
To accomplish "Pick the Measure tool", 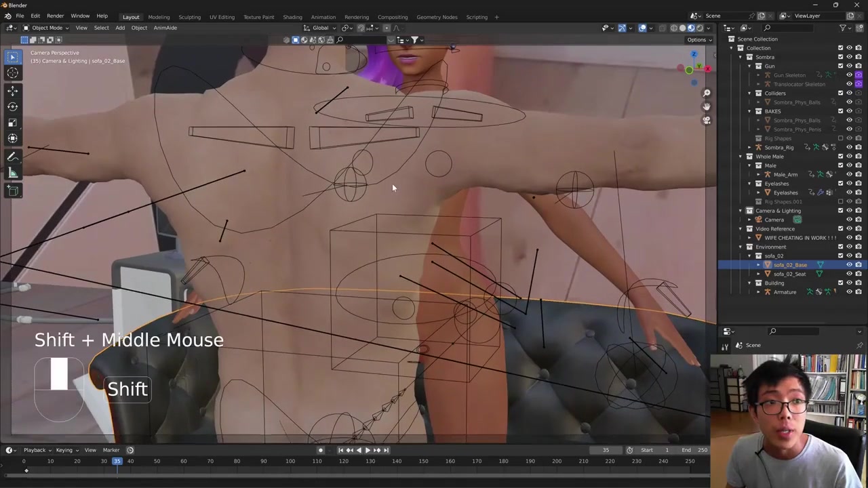I will [x=12, y=174].
